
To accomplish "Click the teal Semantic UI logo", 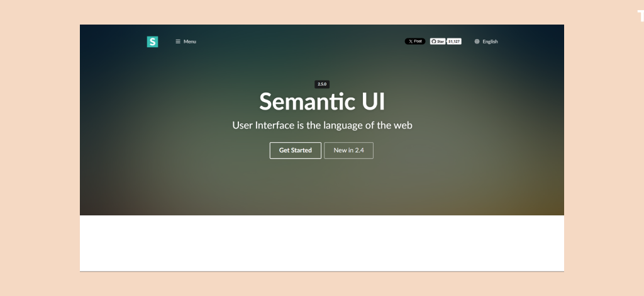I will 152,42.
